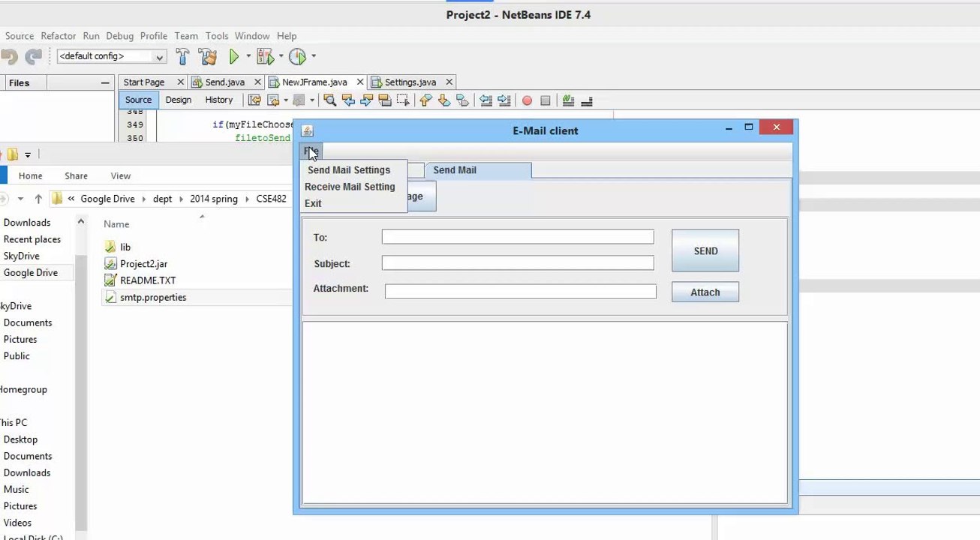The image size is (980, 540).
Task: Uncomment the line with the uncomment icon
Action: point(587,100)
